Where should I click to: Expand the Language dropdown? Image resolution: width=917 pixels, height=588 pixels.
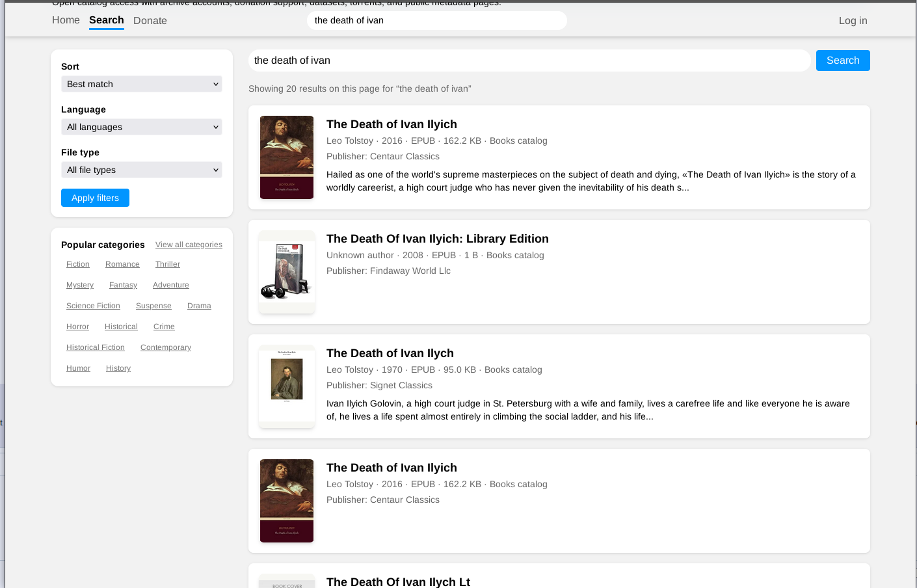(142, 127)
